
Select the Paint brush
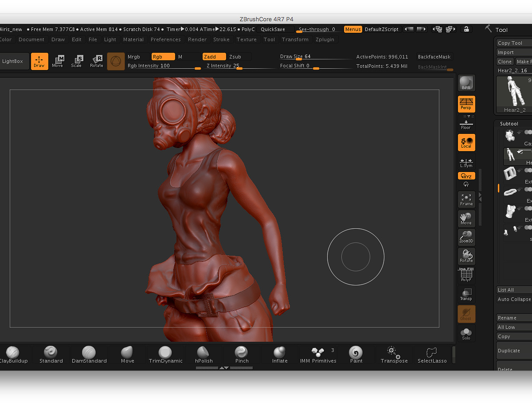(356, 355)
